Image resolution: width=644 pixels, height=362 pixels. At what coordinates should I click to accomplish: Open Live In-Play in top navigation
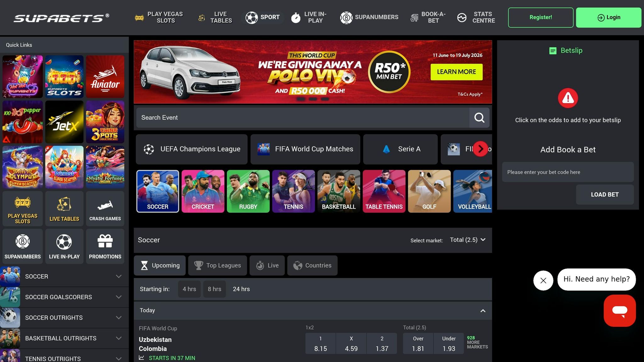click(309, 17)
